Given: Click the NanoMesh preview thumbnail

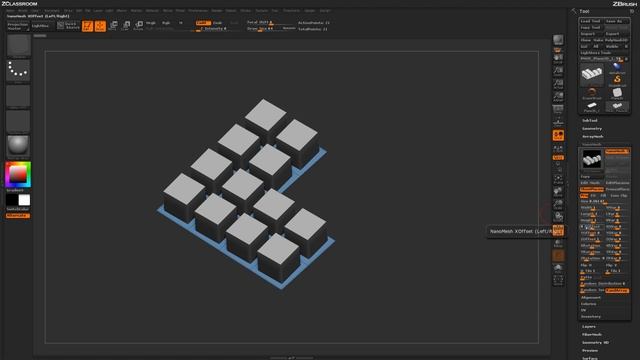Looking at the screenshot, I should [592, 158].
